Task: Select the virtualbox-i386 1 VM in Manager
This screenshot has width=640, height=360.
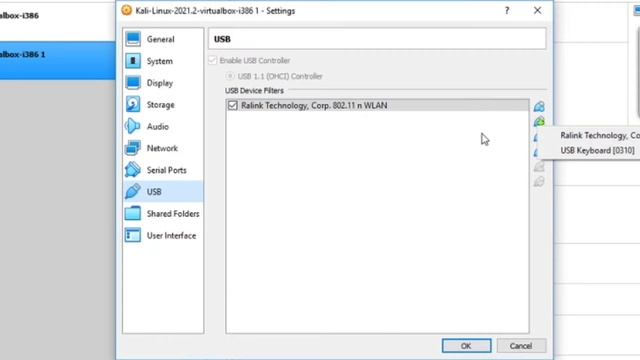Action: [58, 60]
